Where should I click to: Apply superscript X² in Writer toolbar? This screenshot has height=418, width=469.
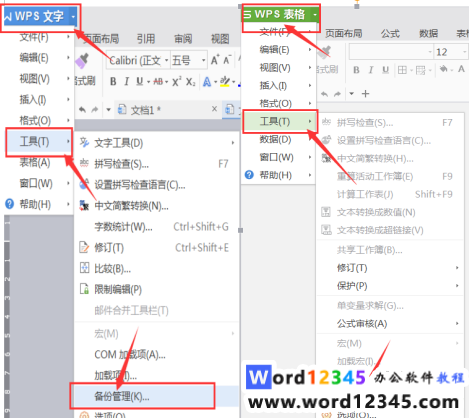pos(177,81)
